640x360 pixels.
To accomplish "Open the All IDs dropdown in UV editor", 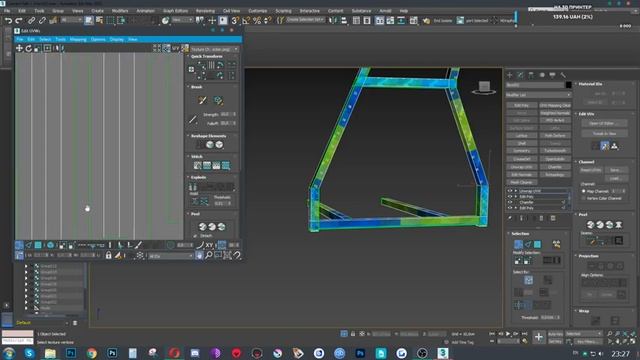I will tap(171, 256).
